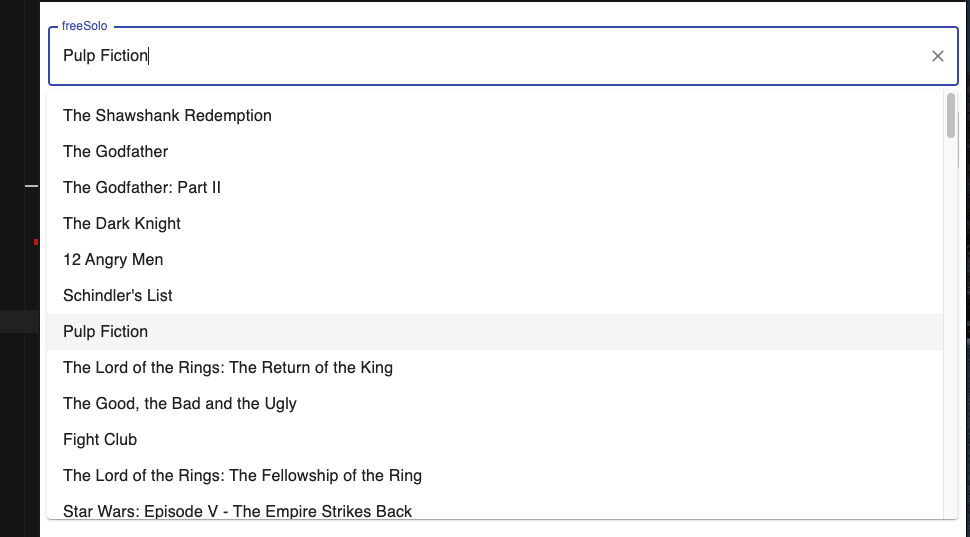Viewport: 970px width, 537px height.
Task: Select The Fellowship of the Ring option
Action: [242, 476]
